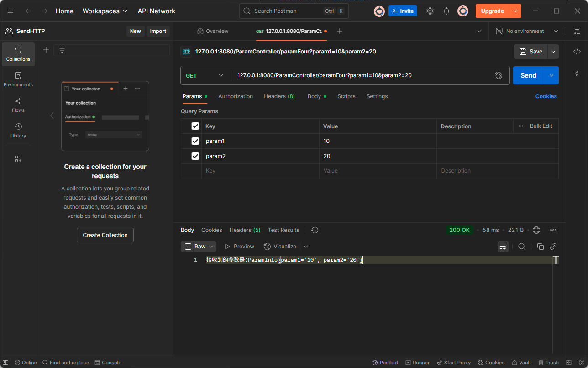Screen dimensions: 588x368
Task: Click the Search Postman box
Action: [x=294, y=11]
